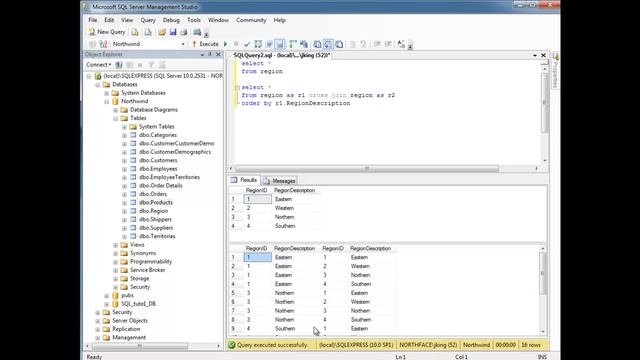Open the Debug menu
This screenshot has height=360, width=640.
(171, 20)
